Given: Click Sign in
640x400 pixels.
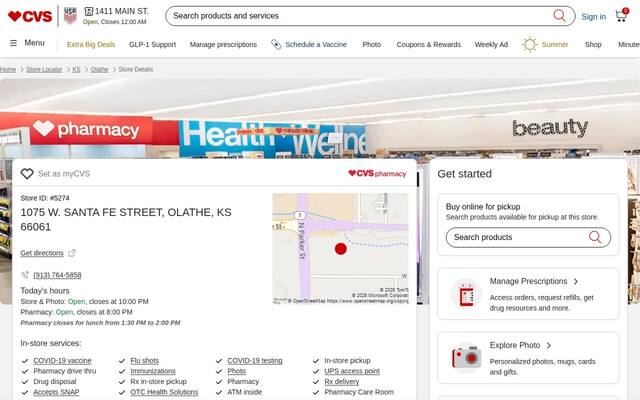Looking at the screenshot, I should (593, 17).
